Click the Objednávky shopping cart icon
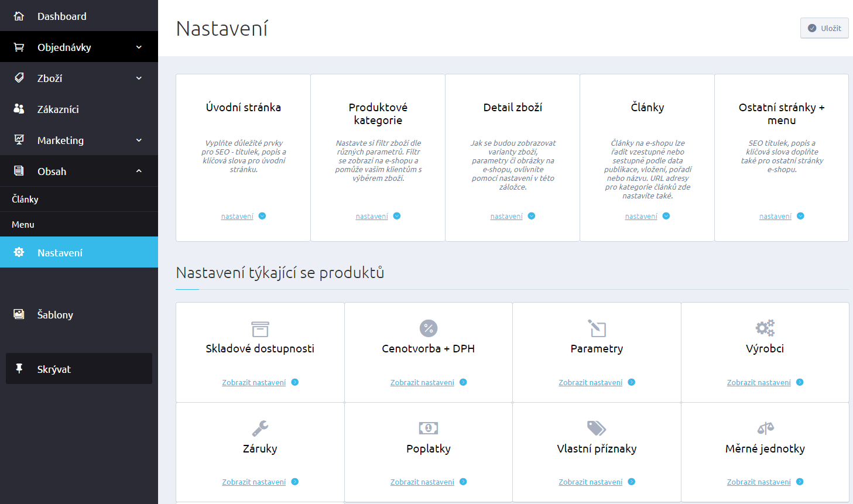 pos(19,47)
